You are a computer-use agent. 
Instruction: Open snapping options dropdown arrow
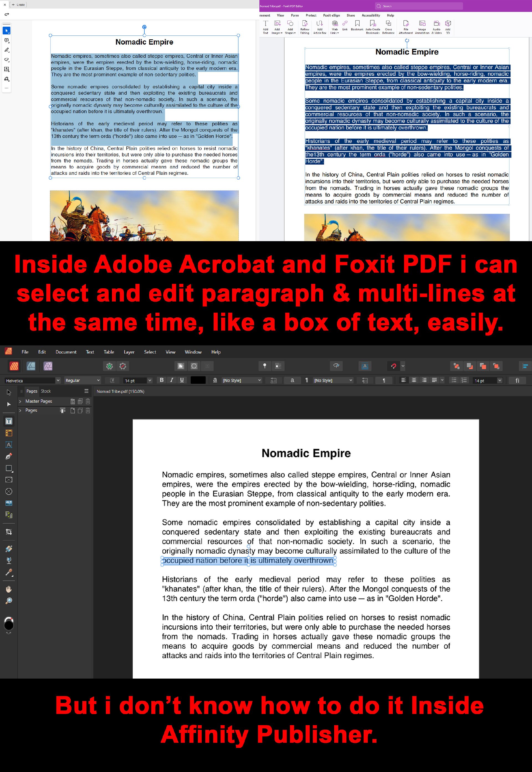403,366
